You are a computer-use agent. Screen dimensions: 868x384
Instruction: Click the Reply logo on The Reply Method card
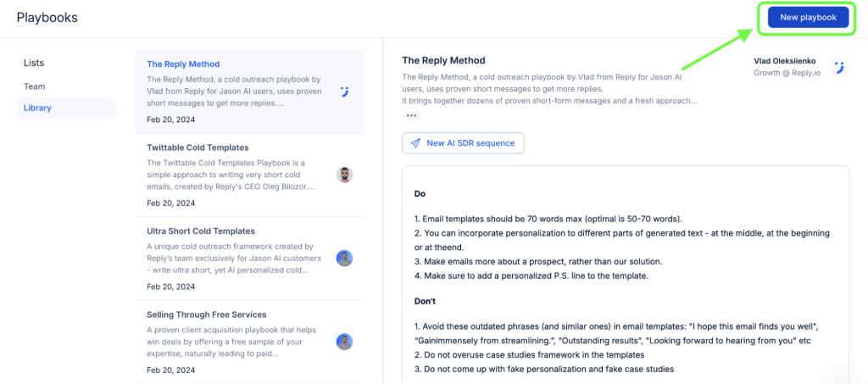[344, 92]
